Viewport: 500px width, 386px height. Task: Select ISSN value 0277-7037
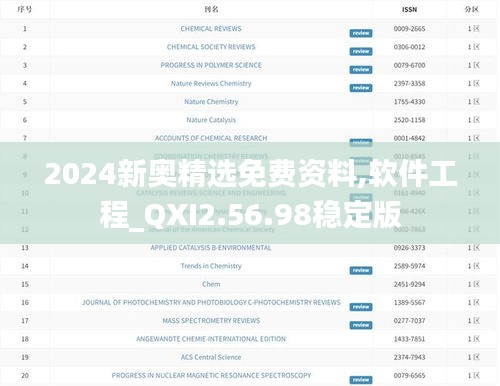[x=409, y=321]
